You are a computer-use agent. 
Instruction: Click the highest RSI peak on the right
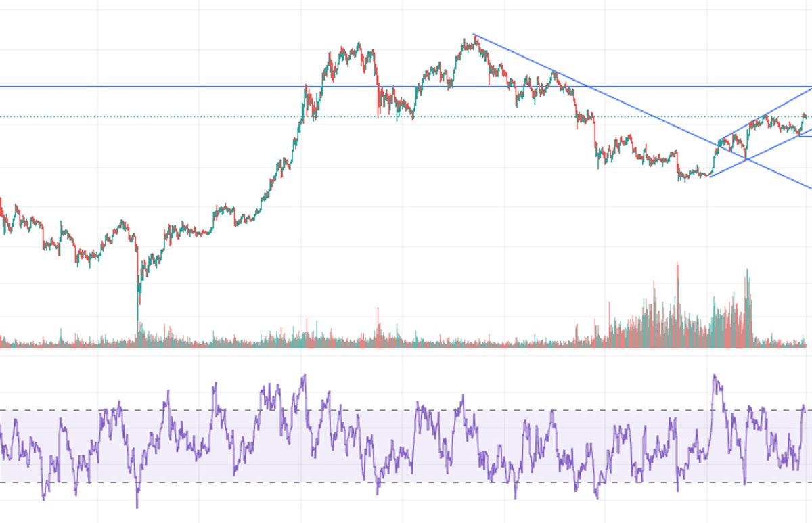pyautogui.click(x=715, y=376)
